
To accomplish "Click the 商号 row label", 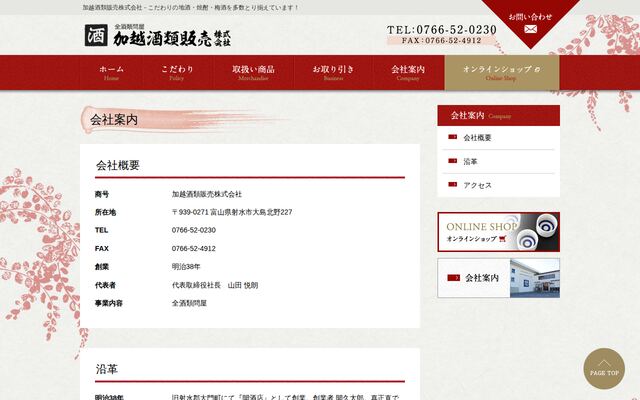I will 102,194.
